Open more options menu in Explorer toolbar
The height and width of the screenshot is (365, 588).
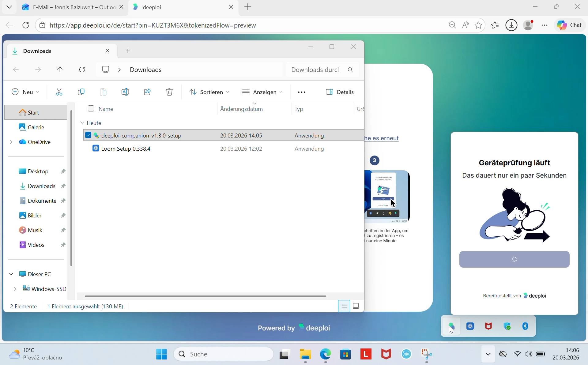click(302, 92)
